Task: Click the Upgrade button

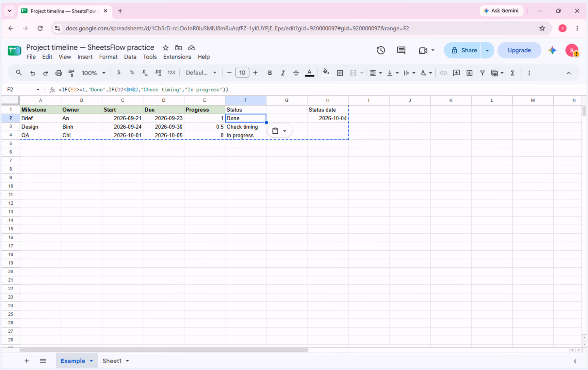Action: point(519,50)
